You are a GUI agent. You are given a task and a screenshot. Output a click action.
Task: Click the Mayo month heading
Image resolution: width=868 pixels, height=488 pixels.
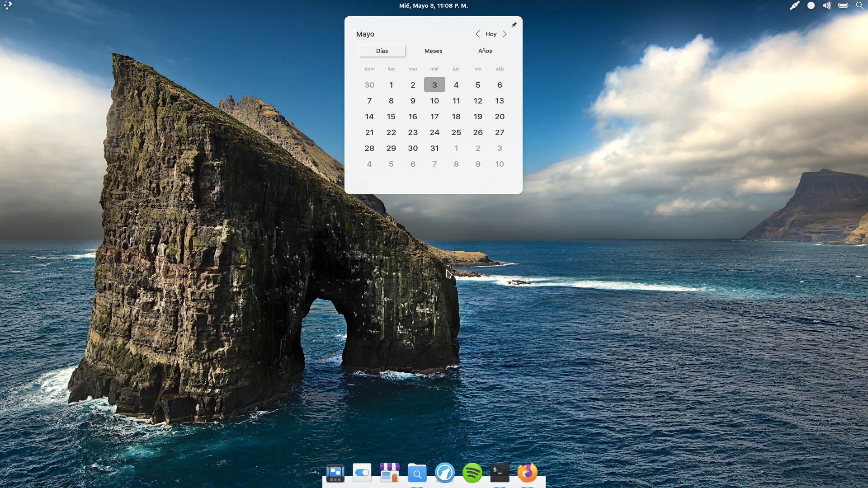tap(365, 34)
